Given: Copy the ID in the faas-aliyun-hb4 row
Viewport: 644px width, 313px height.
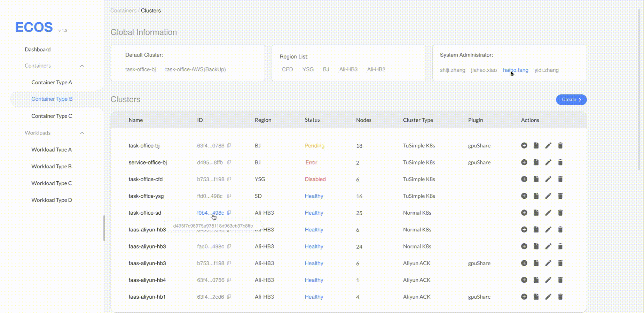Looking at the screenshot, I should point(229,280).
